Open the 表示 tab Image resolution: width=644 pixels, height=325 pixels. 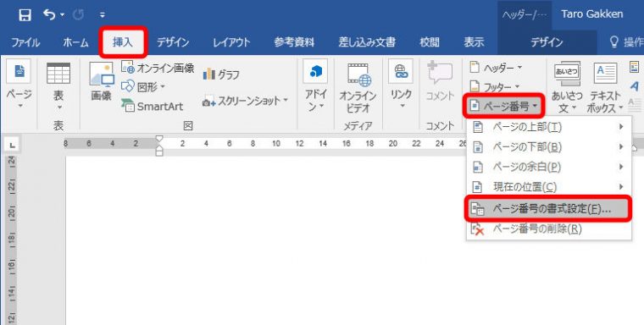coord(474,41)
